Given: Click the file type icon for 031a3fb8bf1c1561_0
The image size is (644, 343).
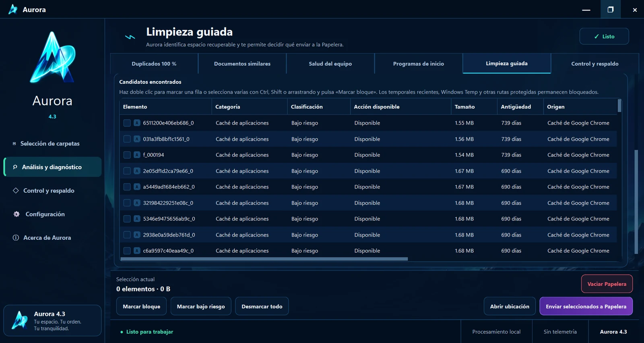Looking at the screenshot, I should [x=137, y=139].
